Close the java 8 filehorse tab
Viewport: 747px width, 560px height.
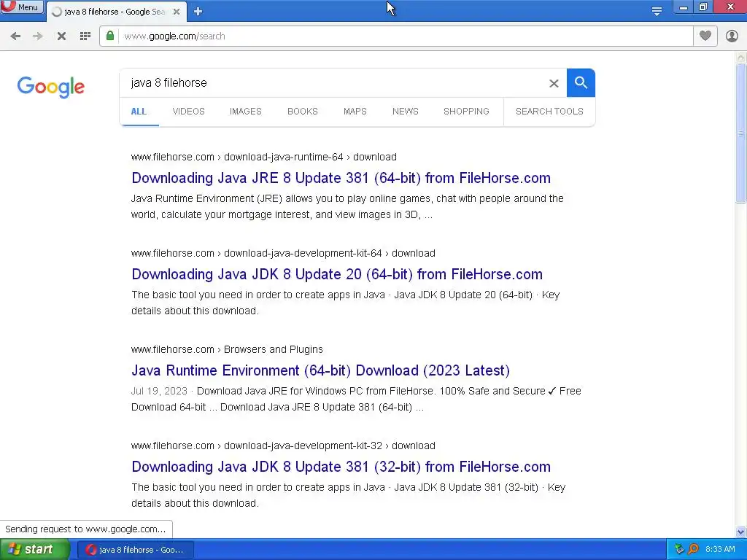click(x=177, y=12)
